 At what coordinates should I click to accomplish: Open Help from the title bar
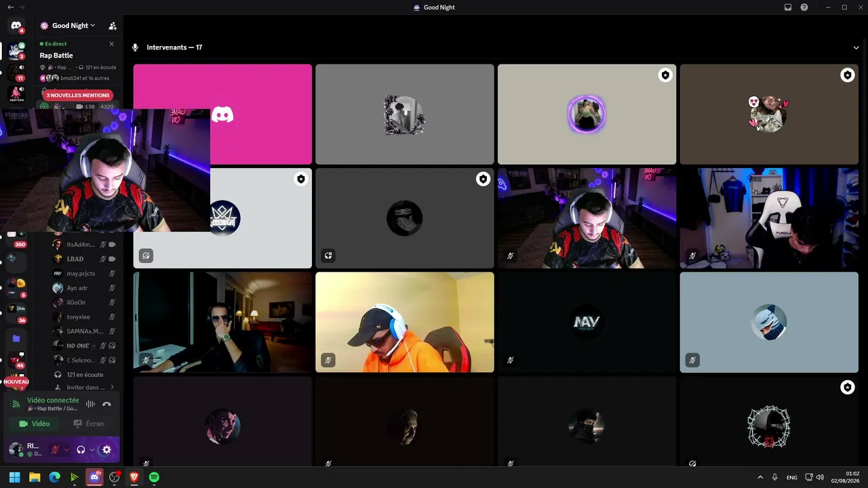(804, 7)
